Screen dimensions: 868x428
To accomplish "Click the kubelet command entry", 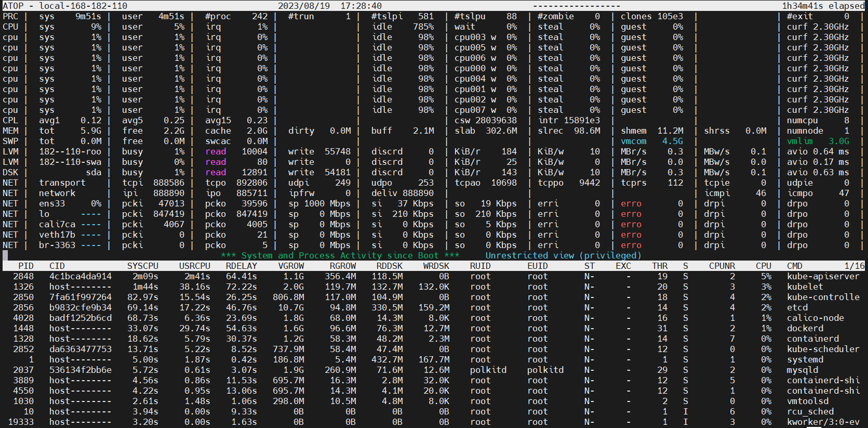I will (x=805, y=287).
